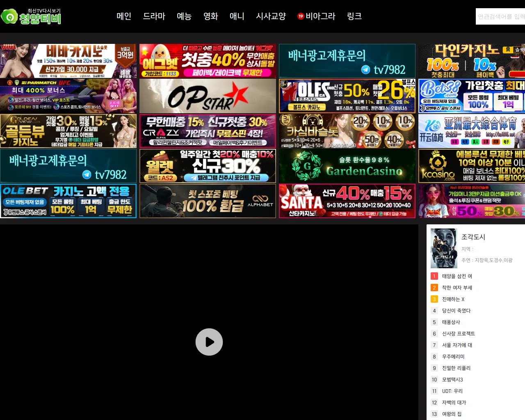Click the 에그벳 banner
525x420 pixels.
pos(208,61)
